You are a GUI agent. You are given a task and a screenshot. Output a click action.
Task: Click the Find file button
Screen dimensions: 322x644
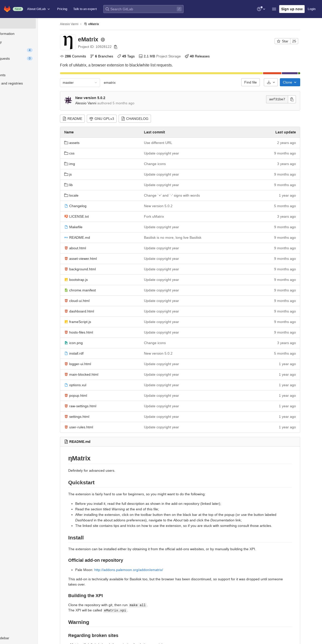(251, 82)
